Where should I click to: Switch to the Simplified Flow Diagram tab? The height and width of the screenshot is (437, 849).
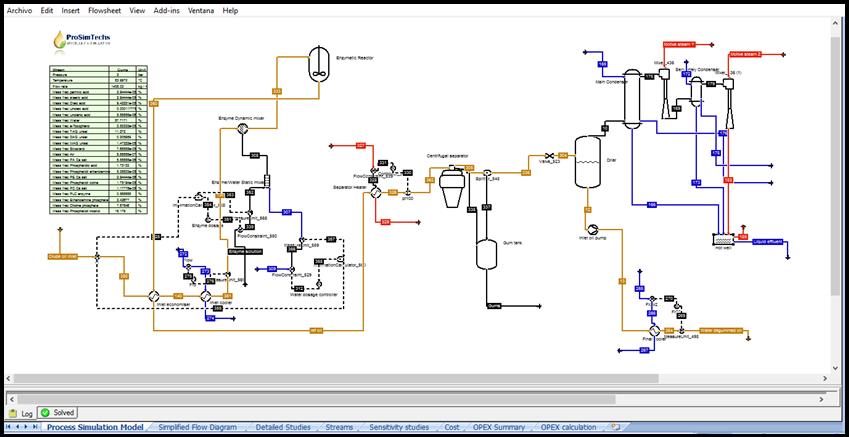click(x=197, y=427)
